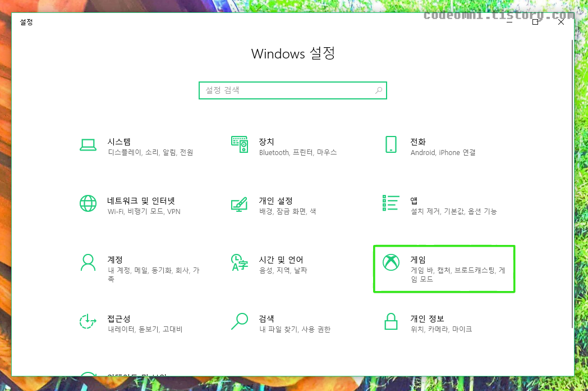Click the 접근성 dashed clock icon
This screenshot has height=391, width=588.
(88, 321)
